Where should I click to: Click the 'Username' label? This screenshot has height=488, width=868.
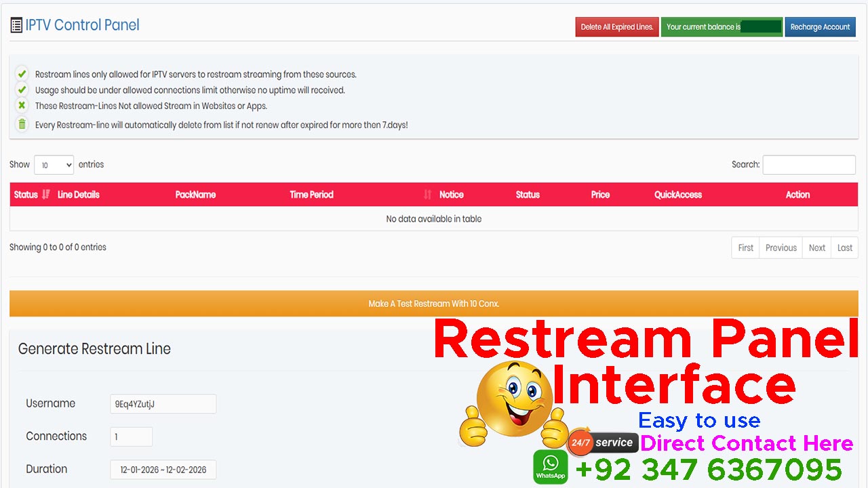[51, 404]
